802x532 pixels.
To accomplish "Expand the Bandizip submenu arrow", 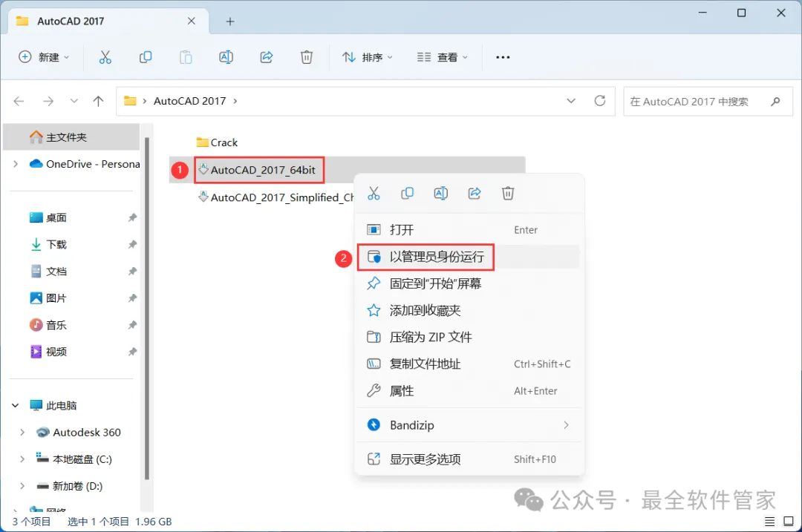I will pyautogui.click(x=566, y=425).
